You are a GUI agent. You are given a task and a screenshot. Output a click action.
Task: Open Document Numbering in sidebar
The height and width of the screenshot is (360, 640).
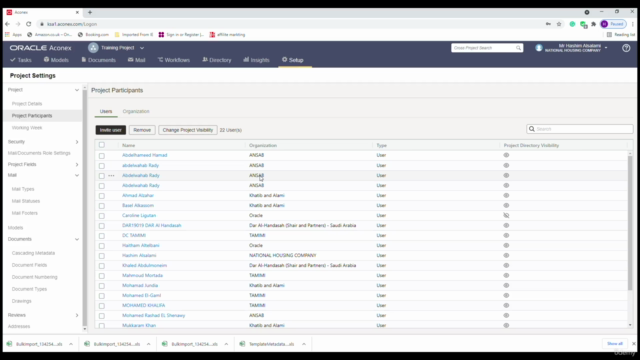click(35, 277)
